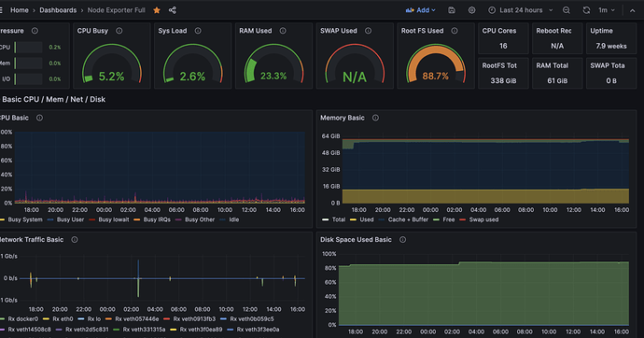Click the info icon beside CPU Busy
Viewport: 644px width, 338px height.
[119, 31]
